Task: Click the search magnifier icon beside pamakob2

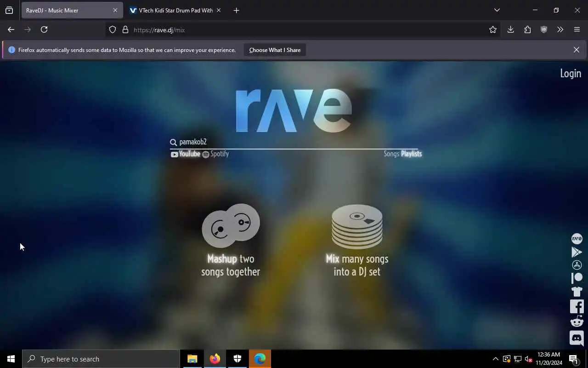Action: pyautogui.click(x=173, y=142)
